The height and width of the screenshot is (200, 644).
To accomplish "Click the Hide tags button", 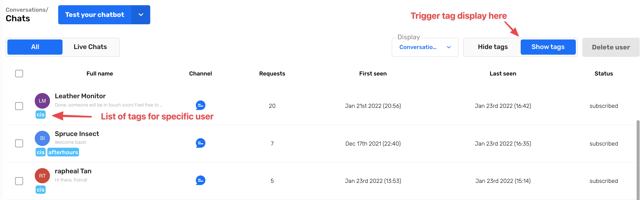I will pyautogui.click(x=493, y=47).
